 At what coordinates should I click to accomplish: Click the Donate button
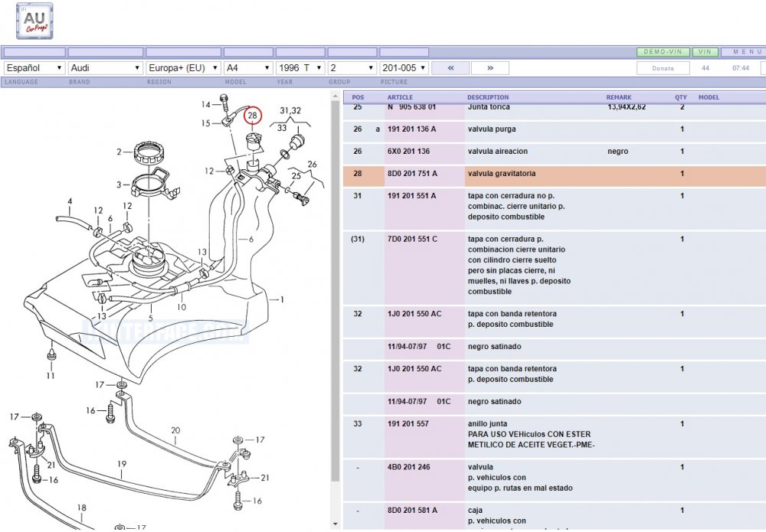(663, 68)
